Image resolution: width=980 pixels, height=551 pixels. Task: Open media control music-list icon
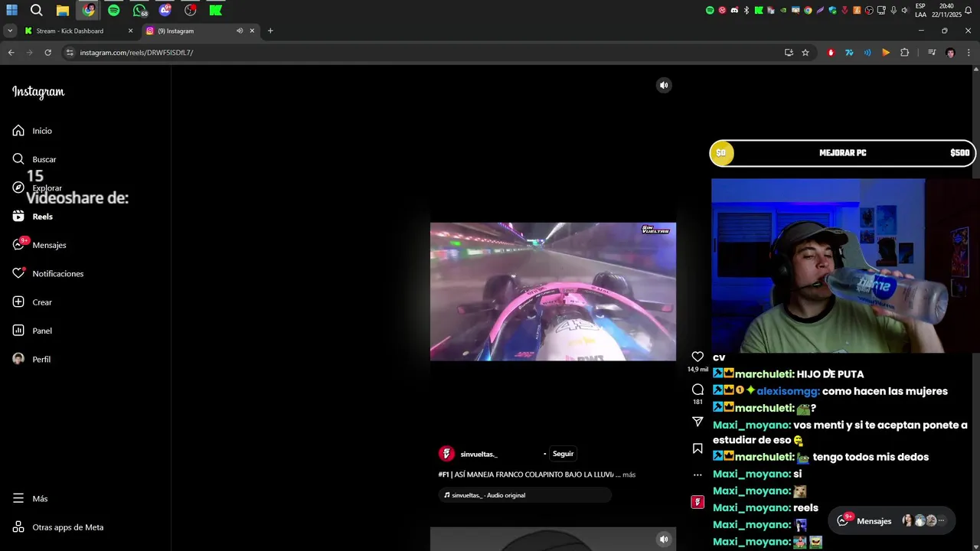tap(932, 53)
